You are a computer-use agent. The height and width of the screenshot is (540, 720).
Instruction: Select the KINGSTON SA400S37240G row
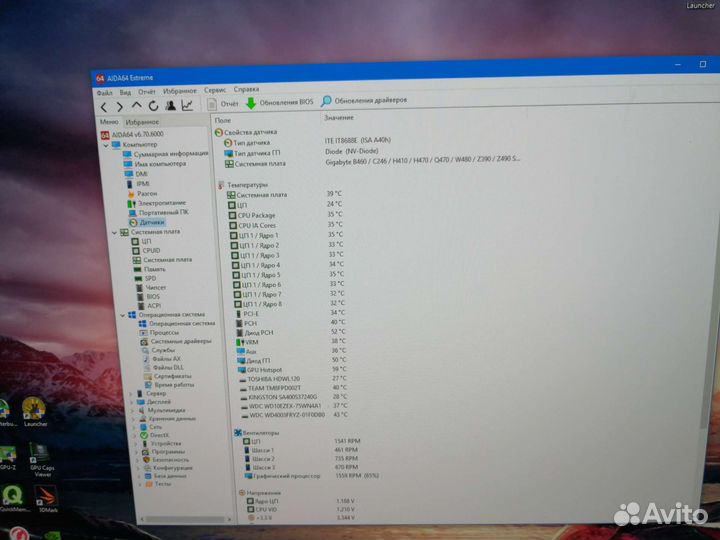tap(294, 397)
